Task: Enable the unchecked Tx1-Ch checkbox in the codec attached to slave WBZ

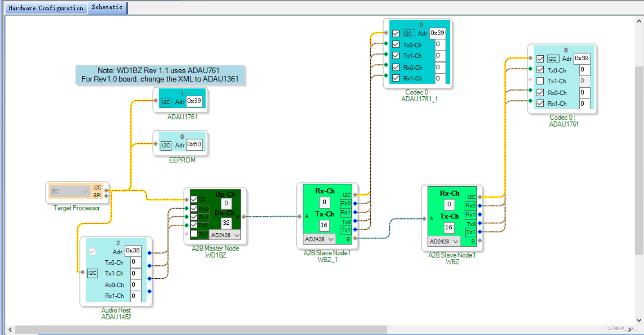Action: tap(540, 81)
